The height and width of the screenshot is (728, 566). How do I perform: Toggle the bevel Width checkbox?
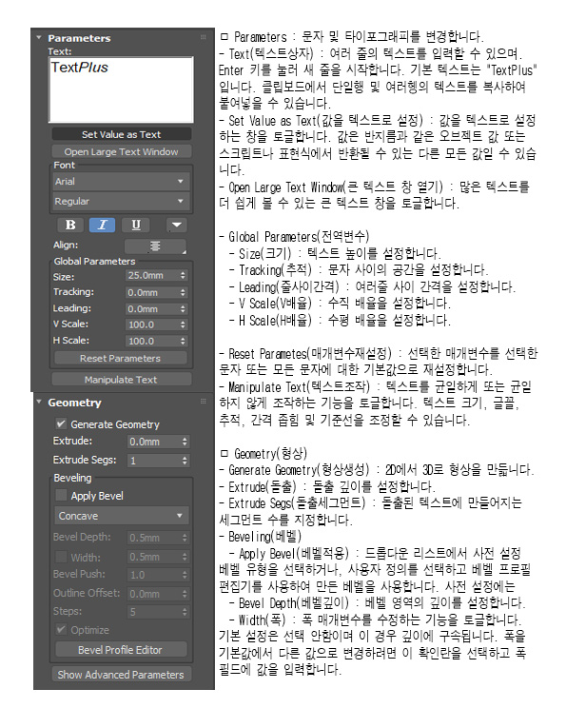[61, 557]
